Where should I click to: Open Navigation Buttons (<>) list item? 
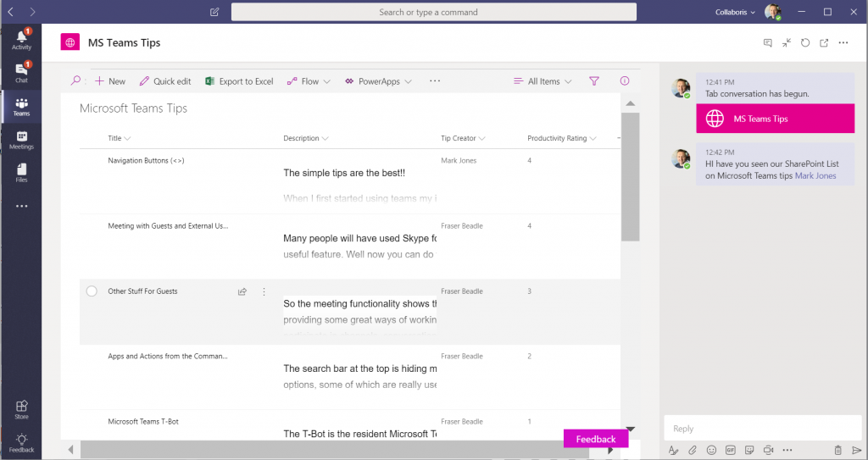tap(146, 160)
